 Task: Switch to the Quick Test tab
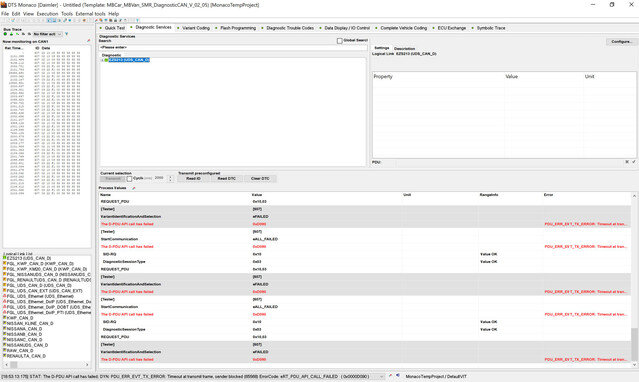pos(115,28)
